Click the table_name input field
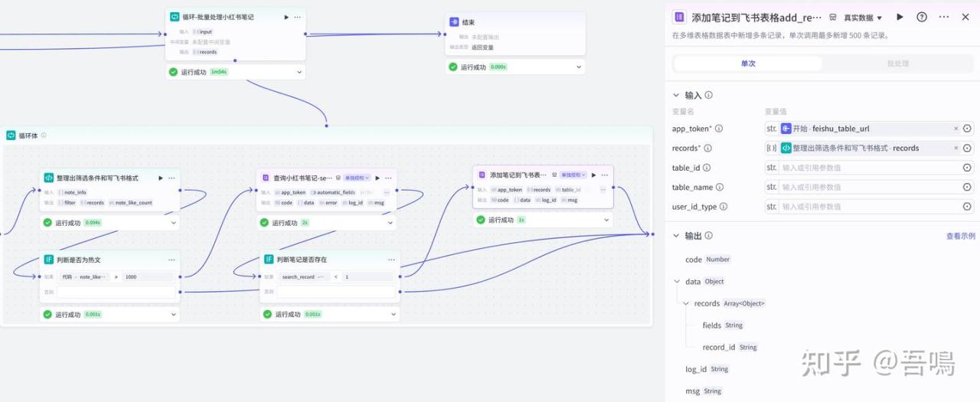Viewport: 980px width, 402px height. coord(869,187)
